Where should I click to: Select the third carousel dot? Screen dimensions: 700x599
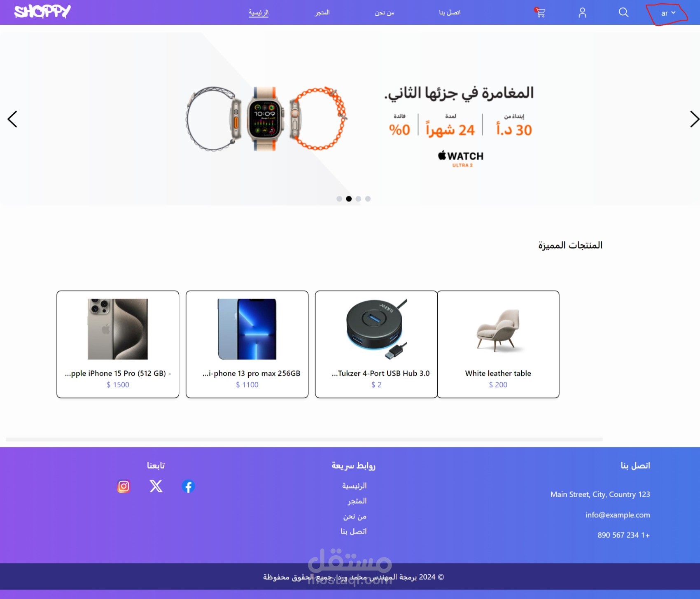point(358,199)
